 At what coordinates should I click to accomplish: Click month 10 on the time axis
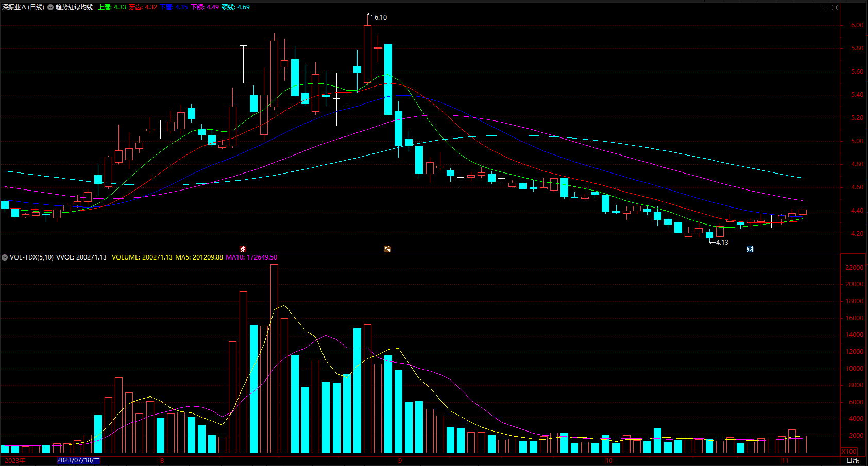[x=609, y=461]
